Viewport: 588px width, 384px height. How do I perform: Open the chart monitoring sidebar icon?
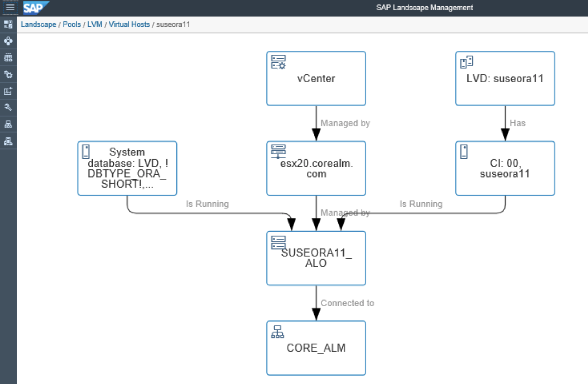point(8,91)
